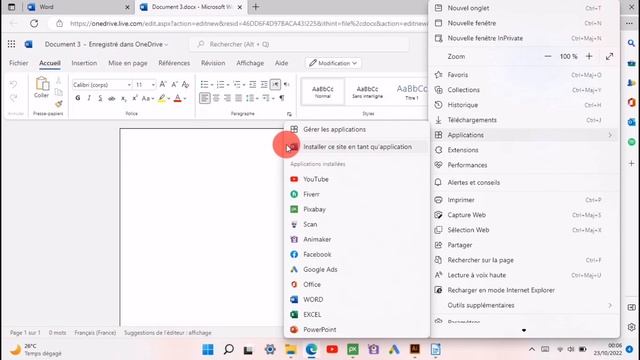Open the Modification mode dropdown
This screenshot has height=360, width=640.
(x=333, y=63)
